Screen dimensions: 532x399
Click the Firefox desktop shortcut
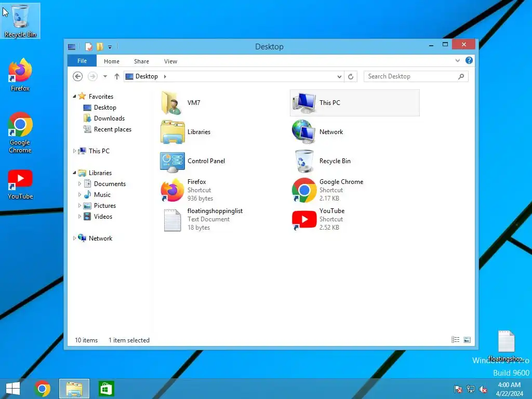pyautogui.click(x=20, y=75)
